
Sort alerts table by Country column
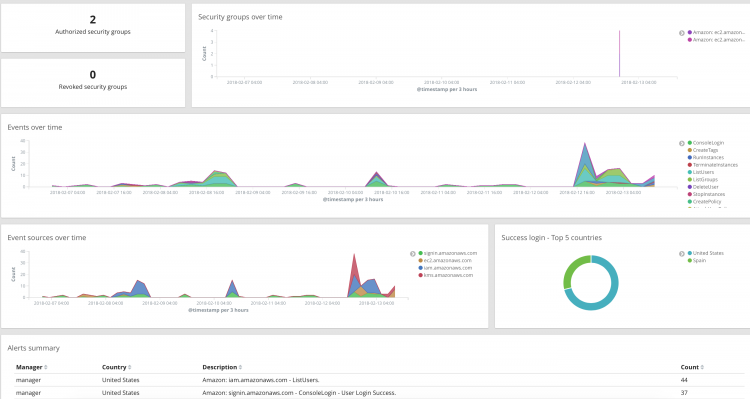(130, 367)
